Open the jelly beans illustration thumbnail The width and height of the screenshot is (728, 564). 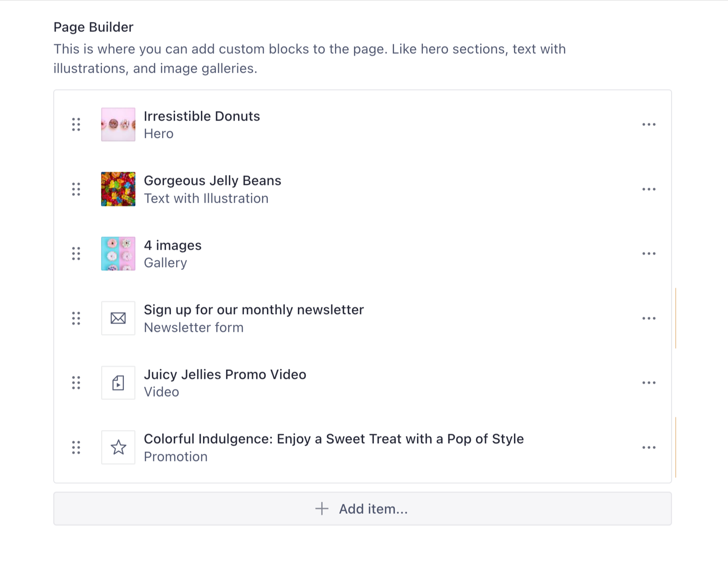coord(118,189)
